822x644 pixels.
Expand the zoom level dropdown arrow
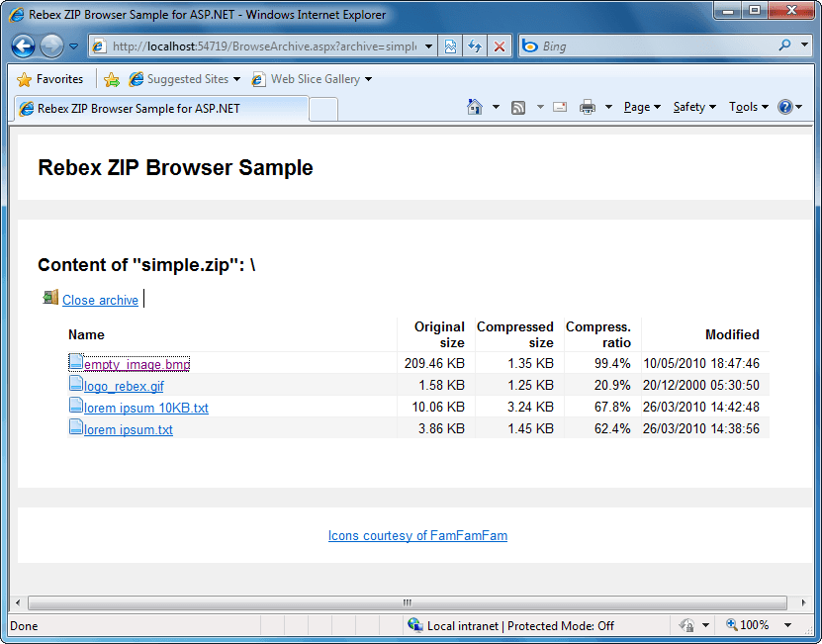(787, 625)
